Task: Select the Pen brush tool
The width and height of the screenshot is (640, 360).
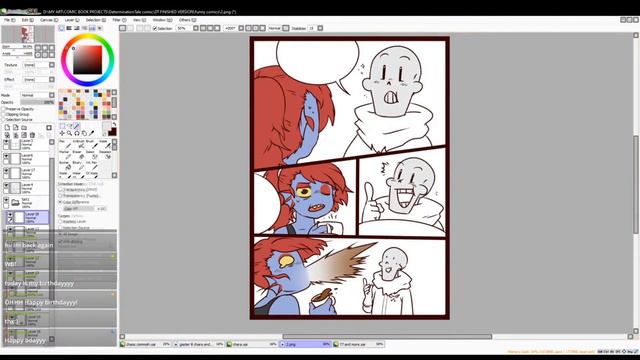Action: (65, 144)
